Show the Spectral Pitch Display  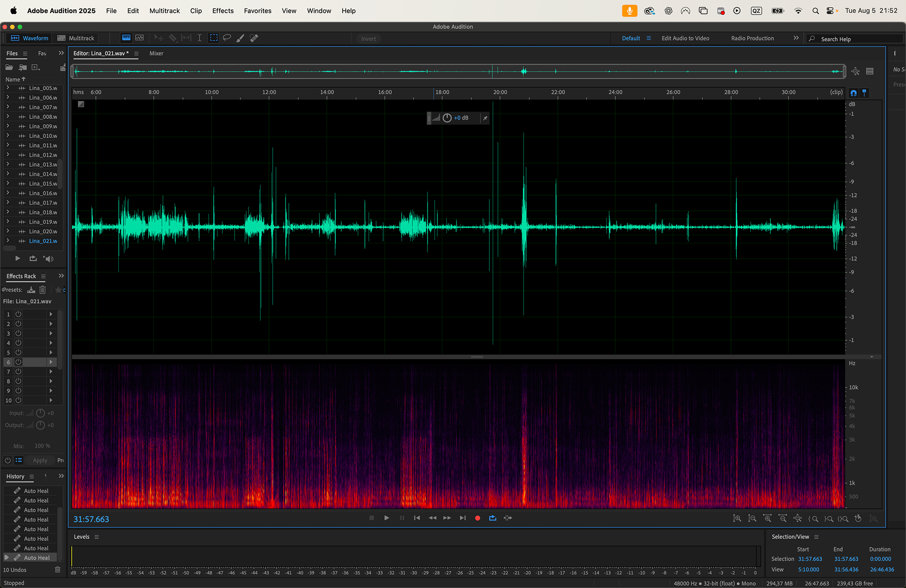[x=139, y=38]
